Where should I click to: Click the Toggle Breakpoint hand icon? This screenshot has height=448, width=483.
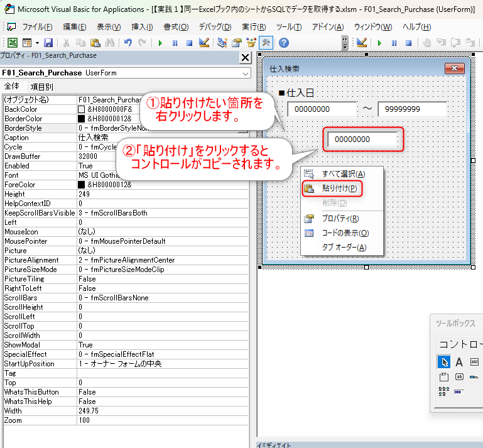(x=426, y=43)
